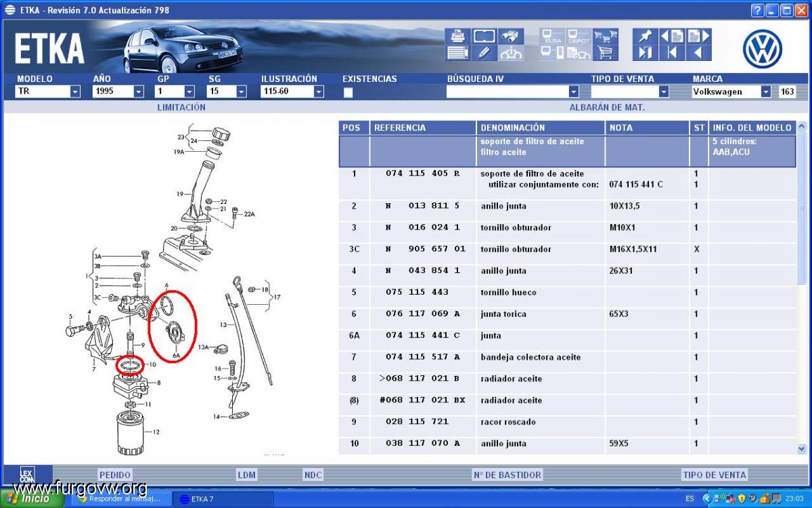The height and width of the screenshot is (508, 812).
Task: Click the LDM button
Action: coord(247,475)
